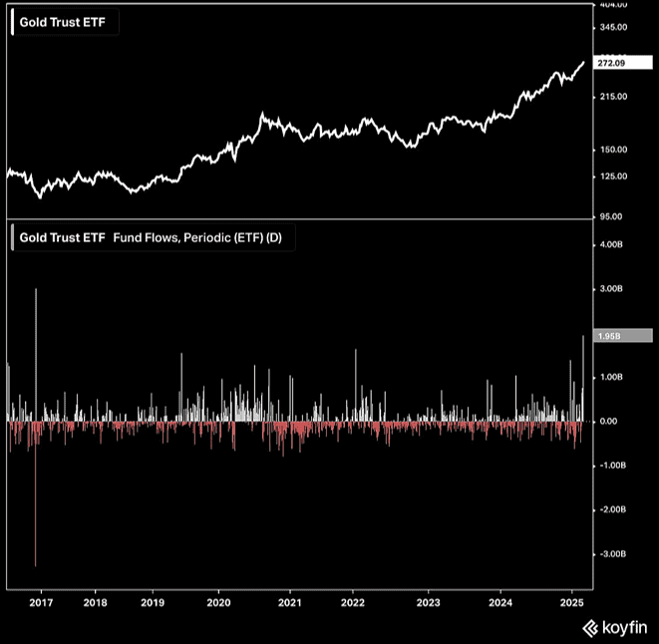Click the -3.00B flow axis label

[x=612, y=554]
